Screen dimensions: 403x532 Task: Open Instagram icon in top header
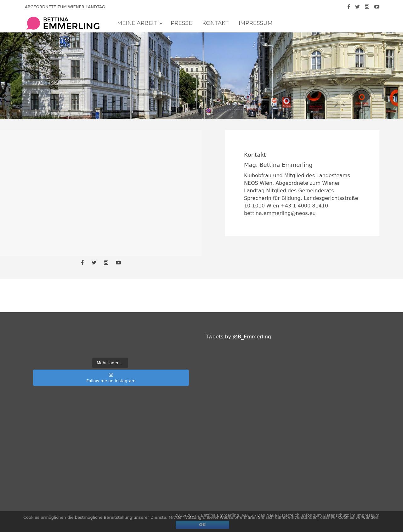[367, 7]
